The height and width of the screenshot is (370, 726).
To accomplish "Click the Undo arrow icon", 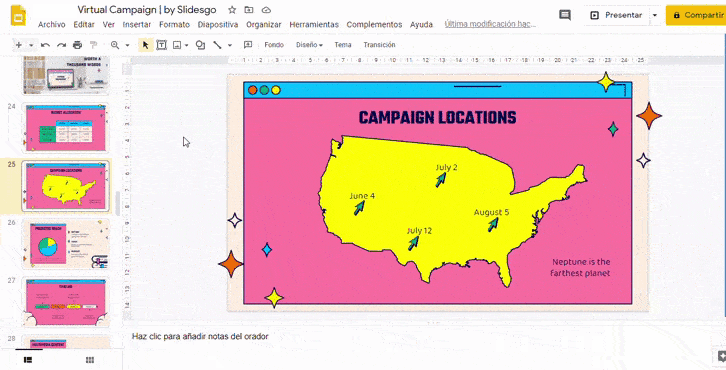I will [45, 45].
